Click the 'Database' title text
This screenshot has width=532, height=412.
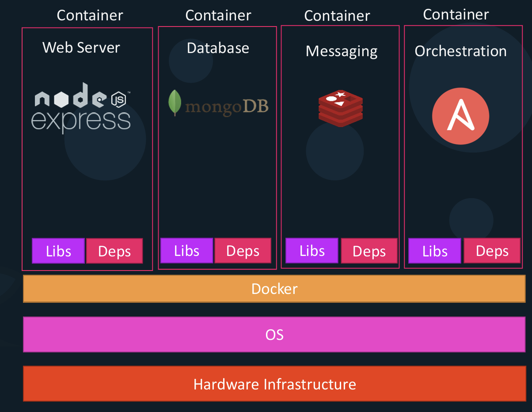click(218, 48)
